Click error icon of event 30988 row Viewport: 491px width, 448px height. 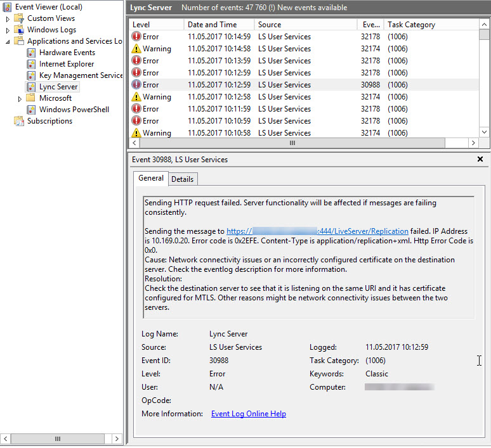136,85
